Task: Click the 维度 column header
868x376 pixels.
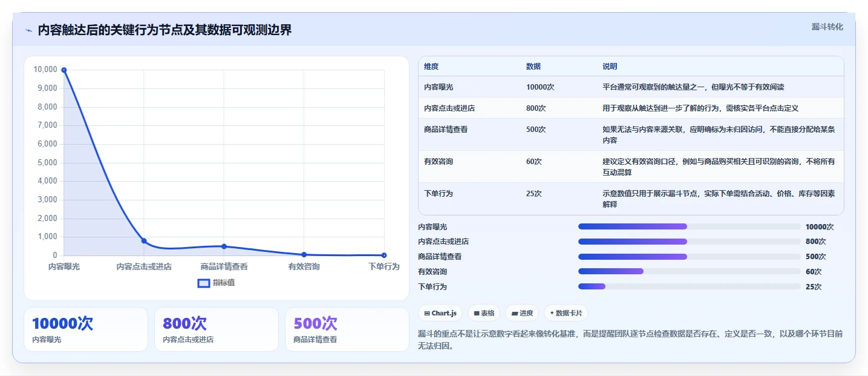Action: 431,66
